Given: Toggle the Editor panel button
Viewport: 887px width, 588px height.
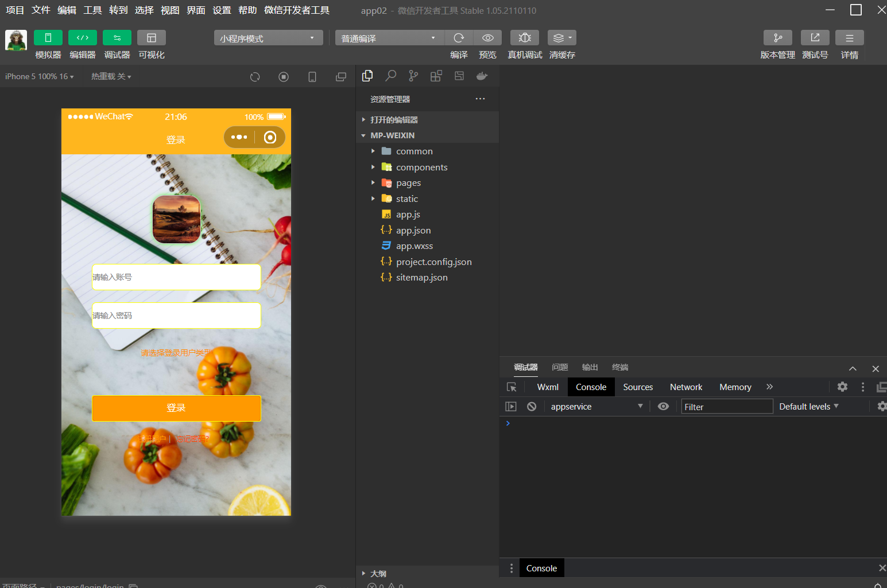Looking at the screenshot, I should (83, 38).
